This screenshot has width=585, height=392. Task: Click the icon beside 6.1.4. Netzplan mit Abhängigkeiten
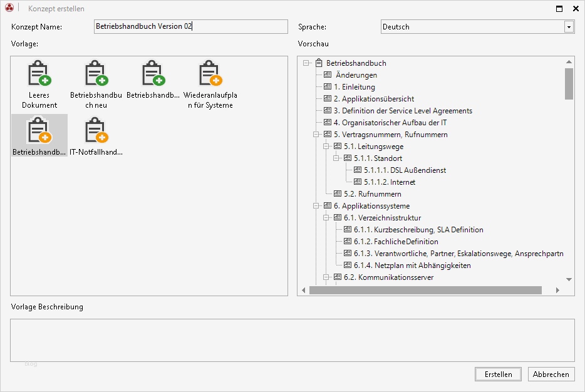tap(348, 265)
